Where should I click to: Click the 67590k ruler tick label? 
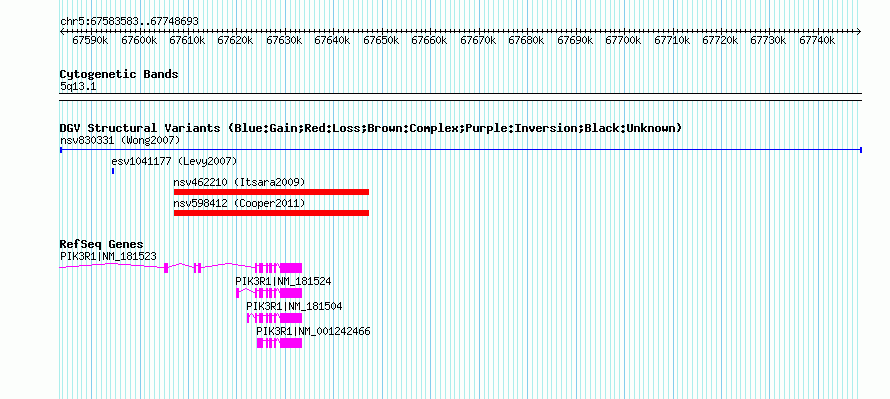click(x=90, y=40)
